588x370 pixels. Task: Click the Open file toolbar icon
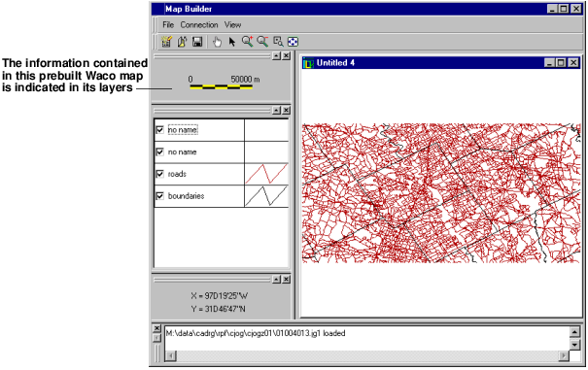tap(183, 42)
